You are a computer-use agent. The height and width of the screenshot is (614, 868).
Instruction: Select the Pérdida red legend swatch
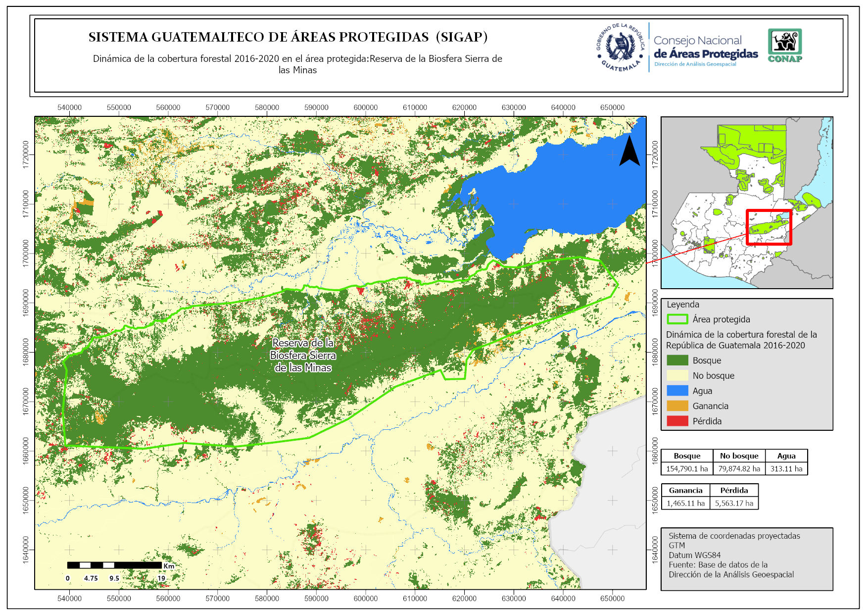pyautogui.click(x=677, y=421)
